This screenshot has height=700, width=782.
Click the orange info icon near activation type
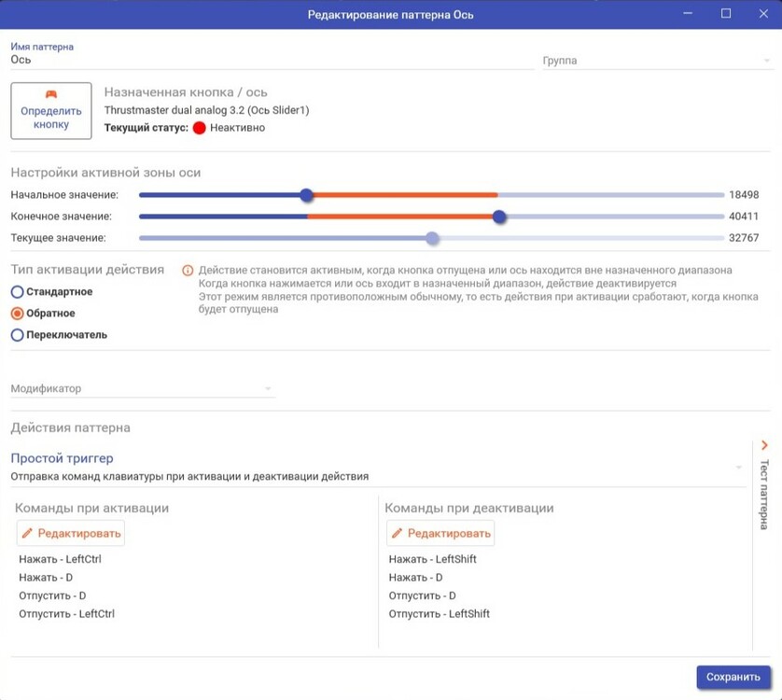coord(188,271)
